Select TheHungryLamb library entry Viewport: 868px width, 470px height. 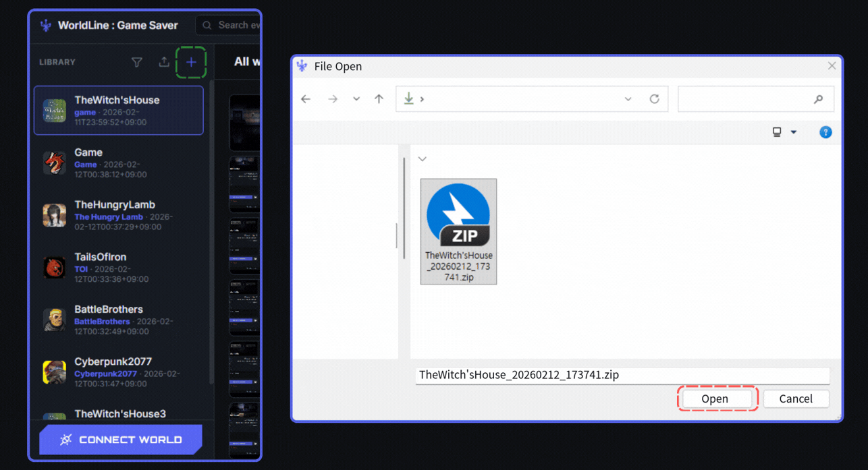click(x=119, y=215)
